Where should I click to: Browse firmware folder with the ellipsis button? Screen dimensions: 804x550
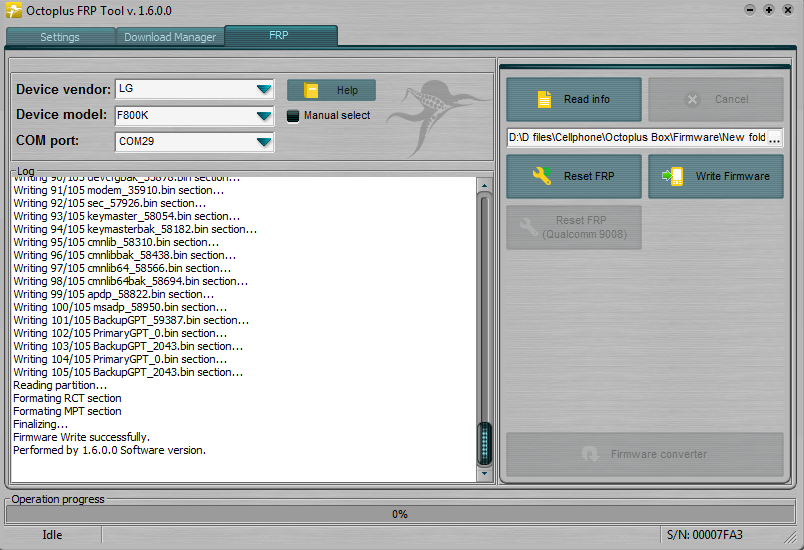(775, 138)
